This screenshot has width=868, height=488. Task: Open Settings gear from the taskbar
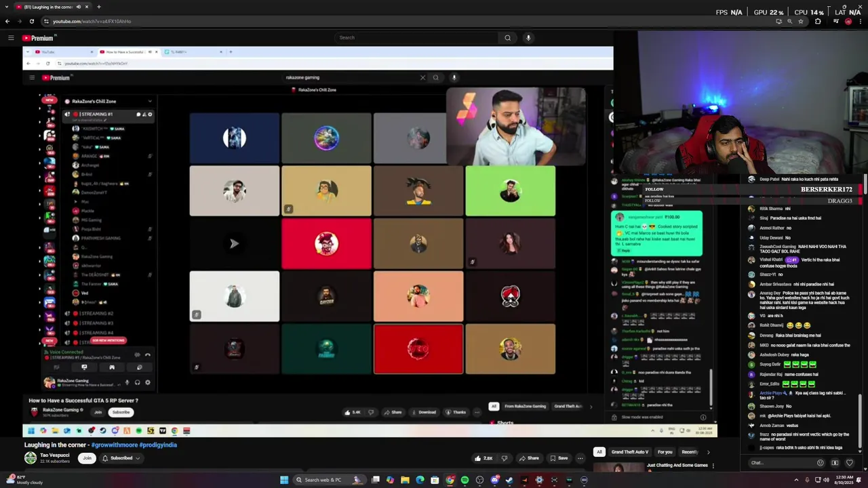coord(539,481)
